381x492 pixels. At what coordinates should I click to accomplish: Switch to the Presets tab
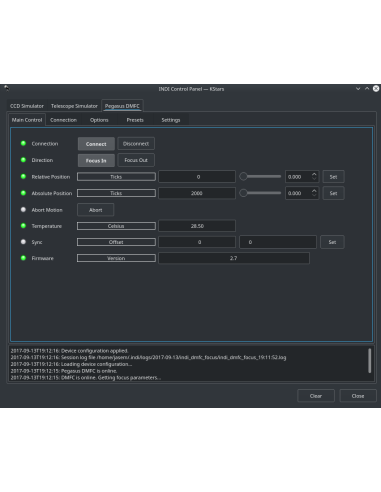(x=135, y=120)
